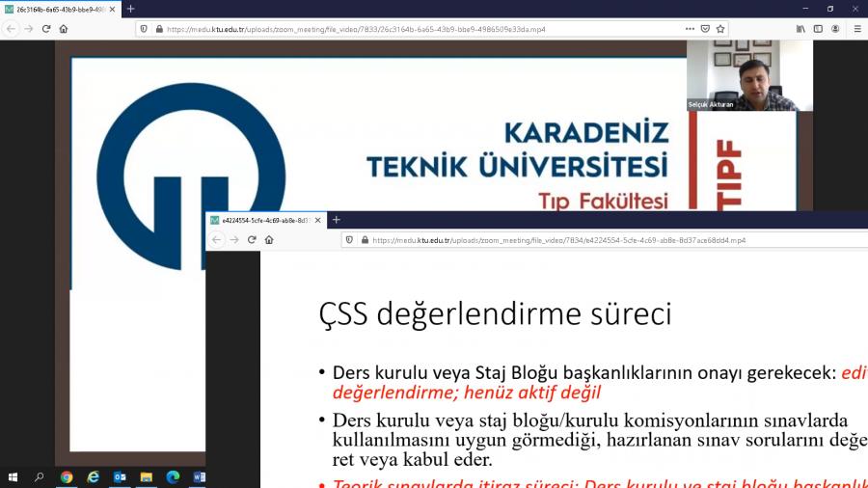
Task: Launch Outlook from the taskbar
Action: [120, 476]
